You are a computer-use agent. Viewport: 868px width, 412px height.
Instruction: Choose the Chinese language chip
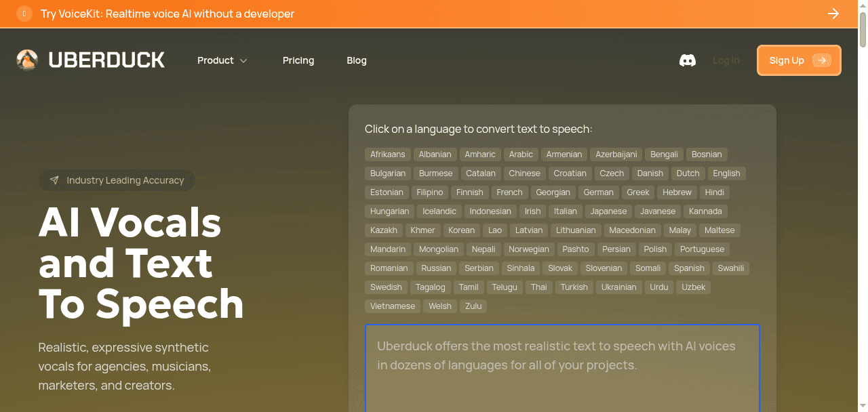point(525,173)
